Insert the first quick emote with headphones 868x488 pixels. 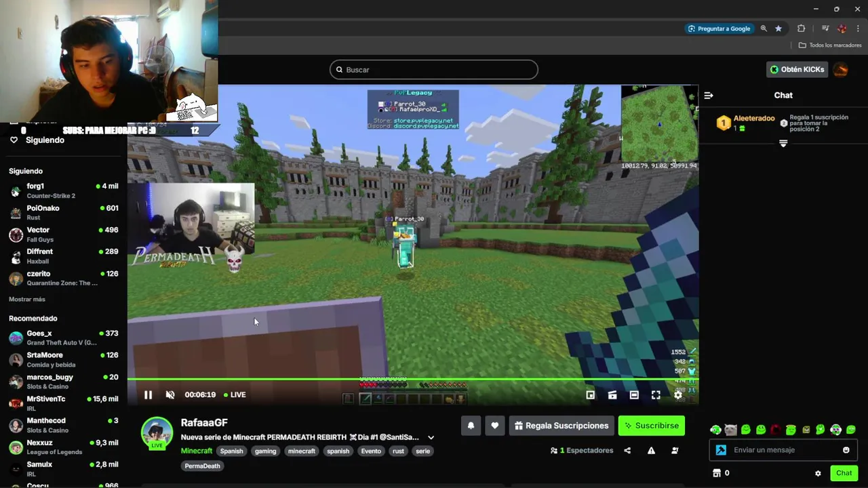pyautogui.click(x=715, y=430)
